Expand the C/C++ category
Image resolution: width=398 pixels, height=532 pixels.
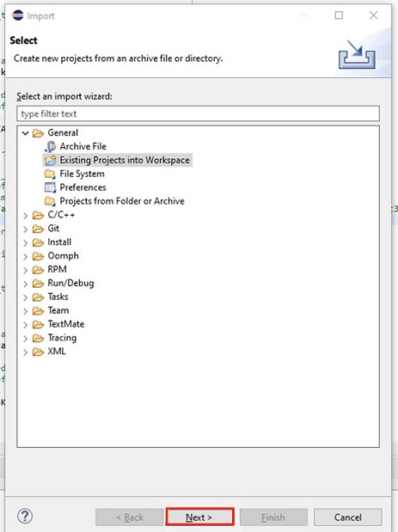click(x=26, y=215)
